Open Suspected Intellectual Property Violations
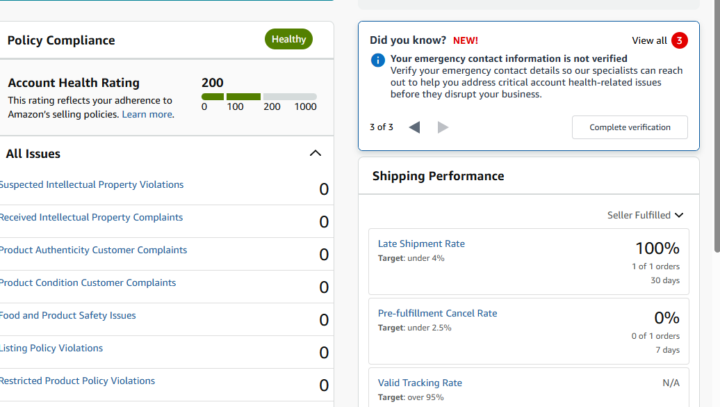Image resolution: width=720 pixels, height=407 pixels. click(91, 185)
